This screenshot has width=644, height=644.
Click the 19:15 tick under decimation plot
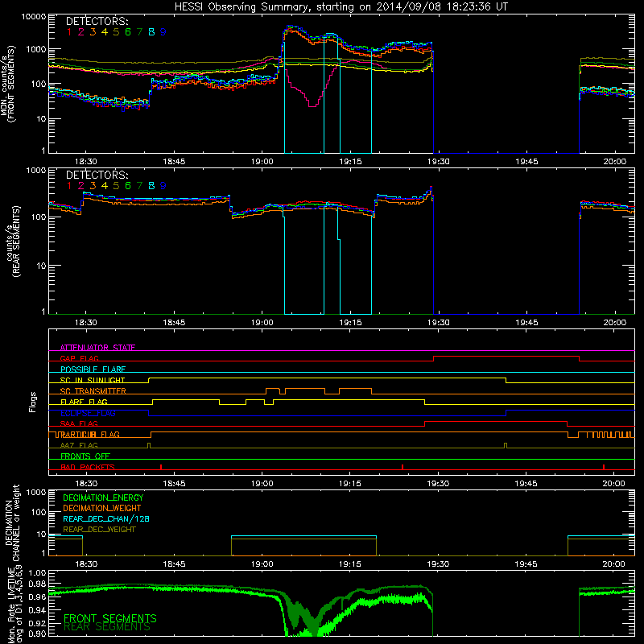tap(350, 564)
